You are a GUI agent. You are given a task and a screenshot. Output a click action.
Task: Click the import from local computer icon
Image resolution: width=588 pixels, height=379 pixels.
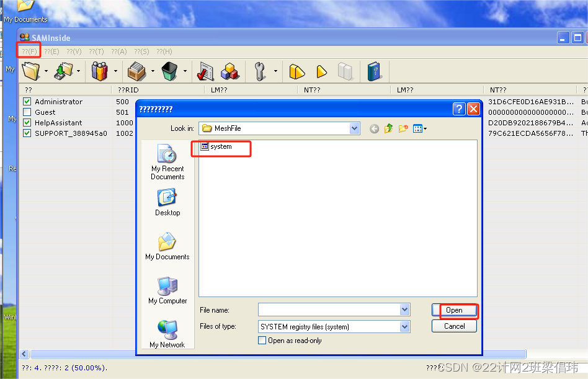coord(64,71)
